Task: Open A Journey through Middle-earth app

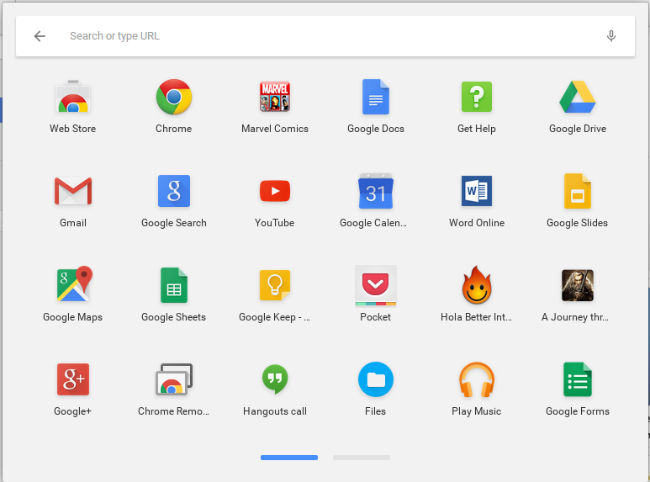Action: (577, 285)
